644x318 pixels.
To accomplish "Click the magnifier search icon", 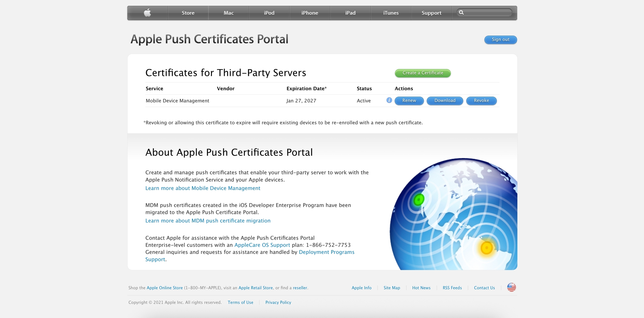I will tap(461, 13).
